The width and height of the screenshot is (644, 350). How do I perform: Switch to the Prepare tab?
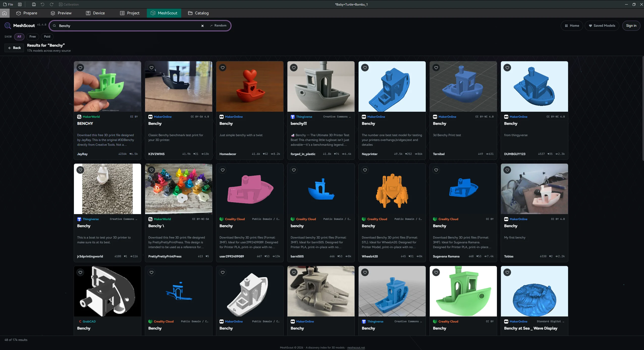(x=27, y=13)
